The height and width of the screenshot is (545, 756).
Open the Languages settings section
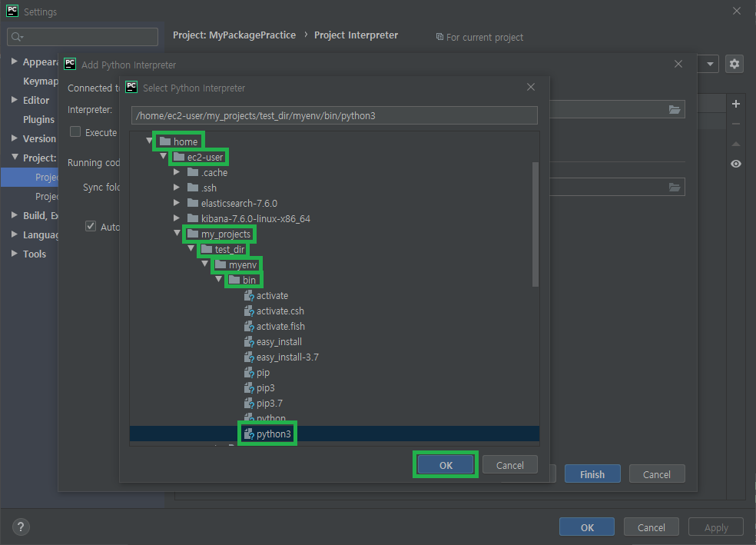41,235
